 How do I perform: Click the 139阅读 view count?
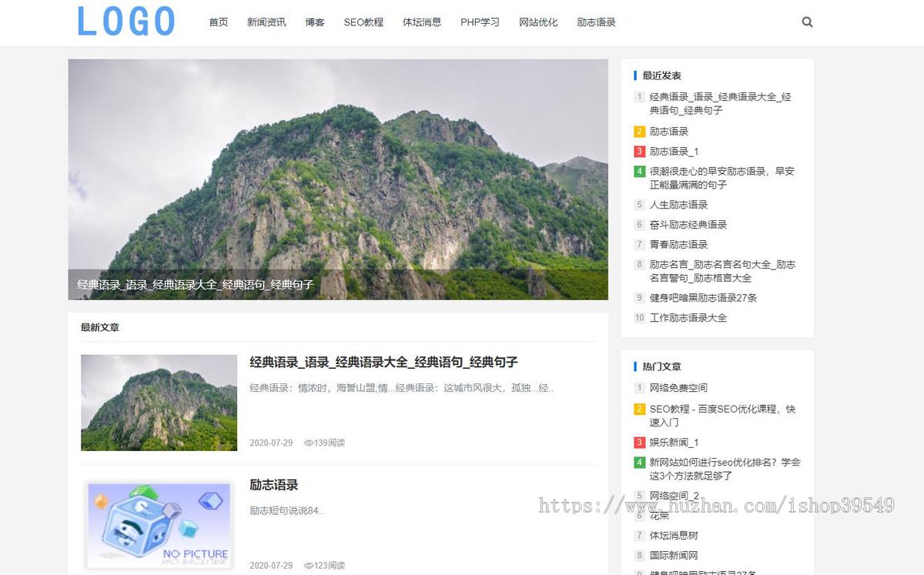click(324, 443)
